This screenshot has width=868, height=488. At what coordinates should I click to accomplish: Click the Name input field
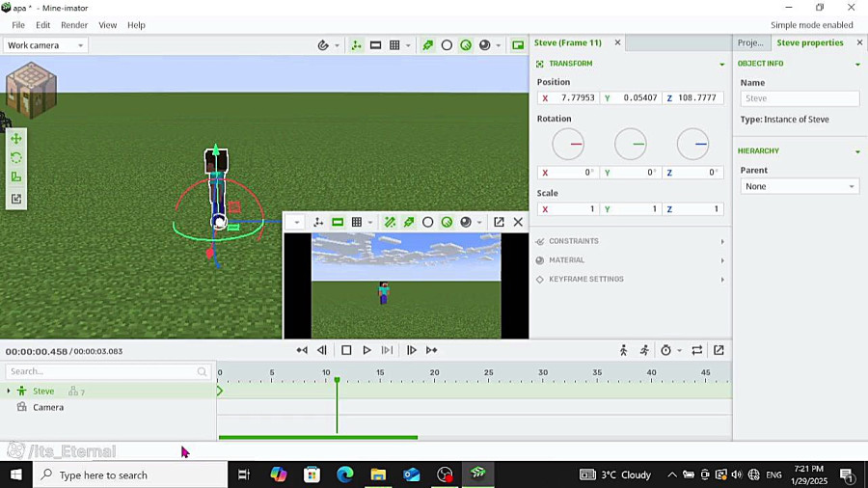tap(800, 98)
